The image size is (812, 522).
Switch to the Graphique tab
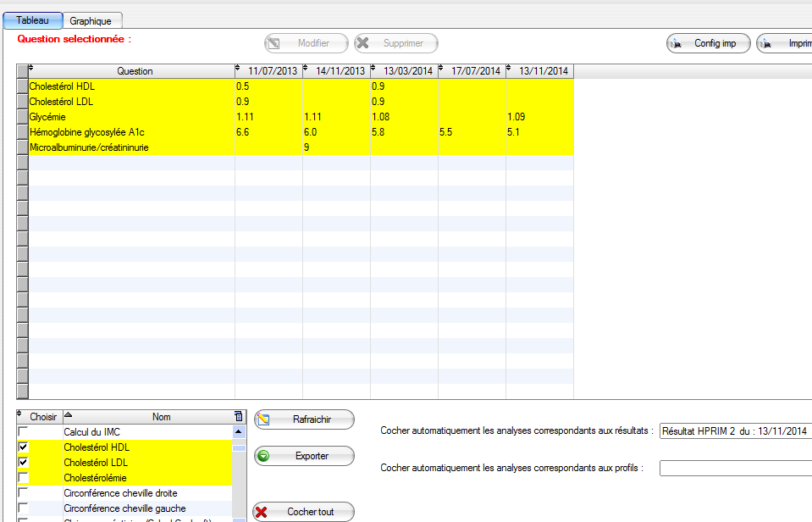coord(91,20)
